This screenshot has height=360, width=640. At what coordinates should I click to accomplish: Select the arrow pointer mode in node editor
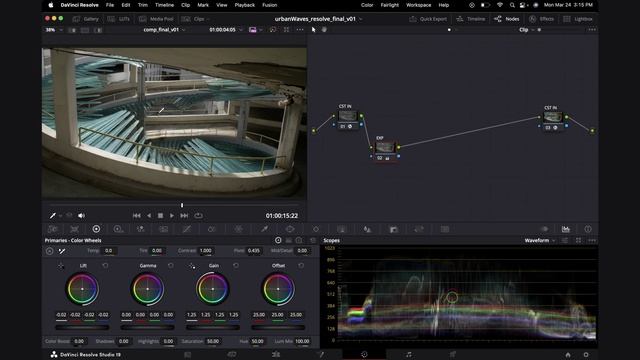click(x=313, y=30)
